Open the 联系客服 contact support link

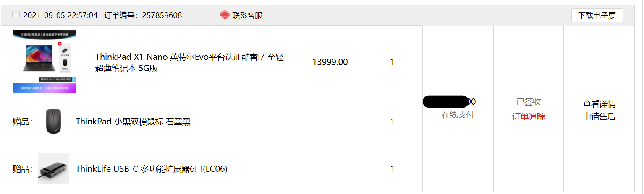[247, 16]
